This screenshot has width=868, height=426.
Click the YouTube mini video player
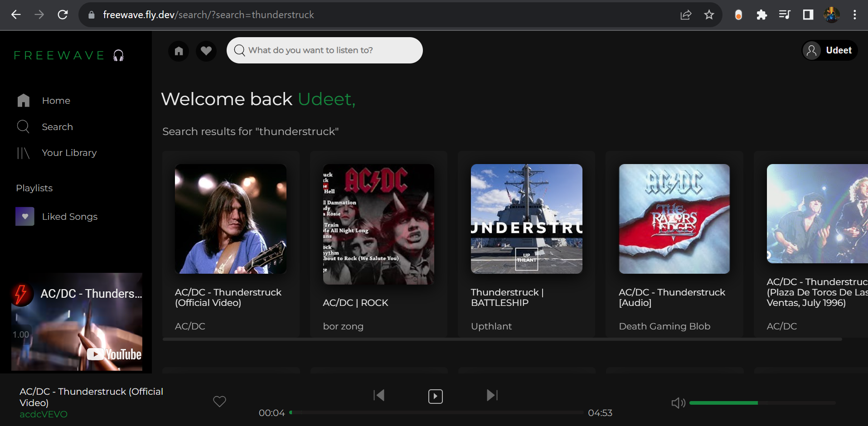(x=77, y=322)
